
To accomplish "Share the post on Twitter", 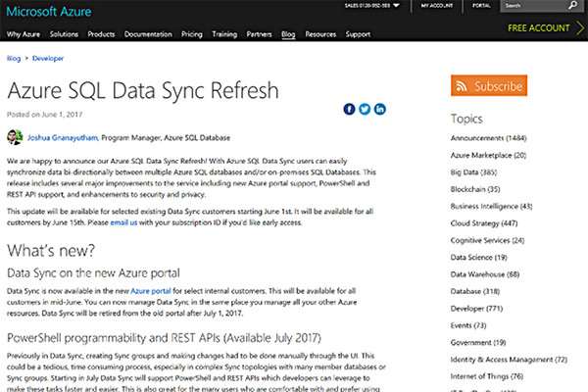I will (365, 109).
